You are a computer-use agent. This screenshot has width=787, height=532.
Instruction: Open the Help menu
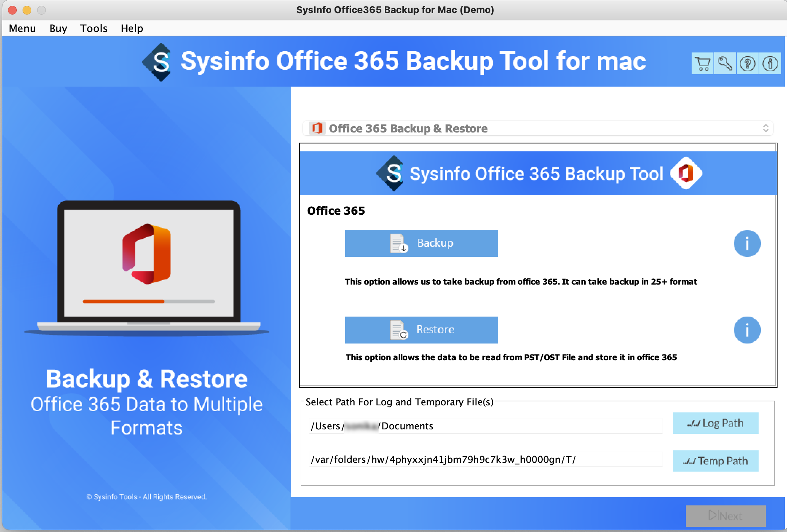(132, 28)
